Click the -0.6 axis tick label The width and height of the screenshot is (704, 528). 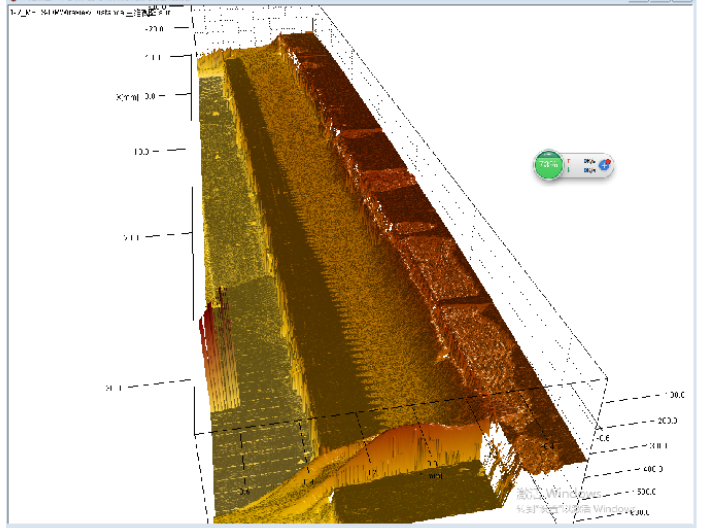click(603, 438)
